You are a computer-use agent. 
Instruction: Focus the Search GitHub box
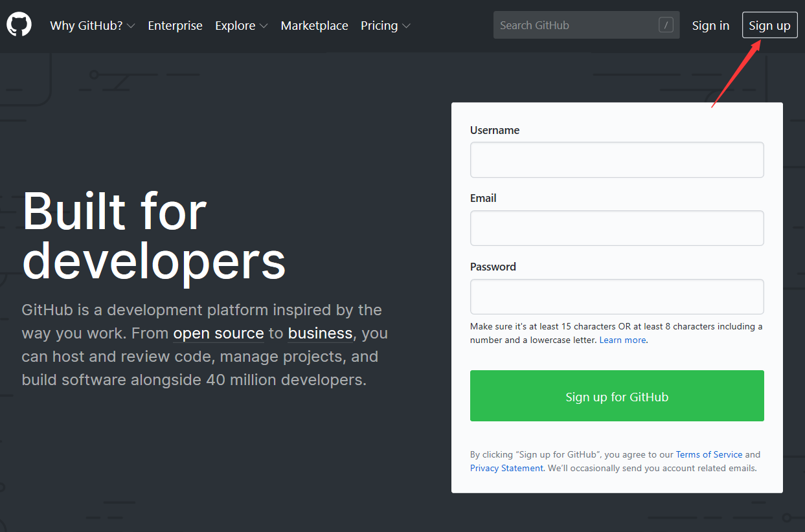click(x=586, y=25)
